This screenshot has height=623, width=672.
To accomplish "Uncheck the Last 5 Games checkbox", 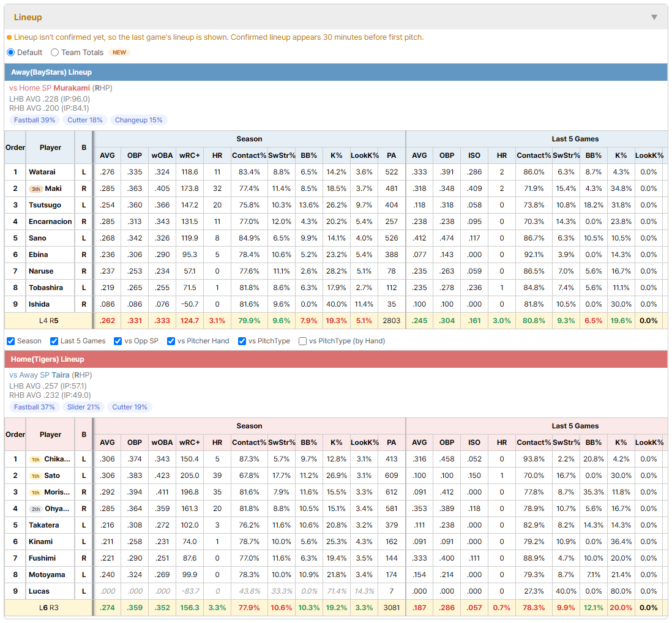I will click(54, 341).
